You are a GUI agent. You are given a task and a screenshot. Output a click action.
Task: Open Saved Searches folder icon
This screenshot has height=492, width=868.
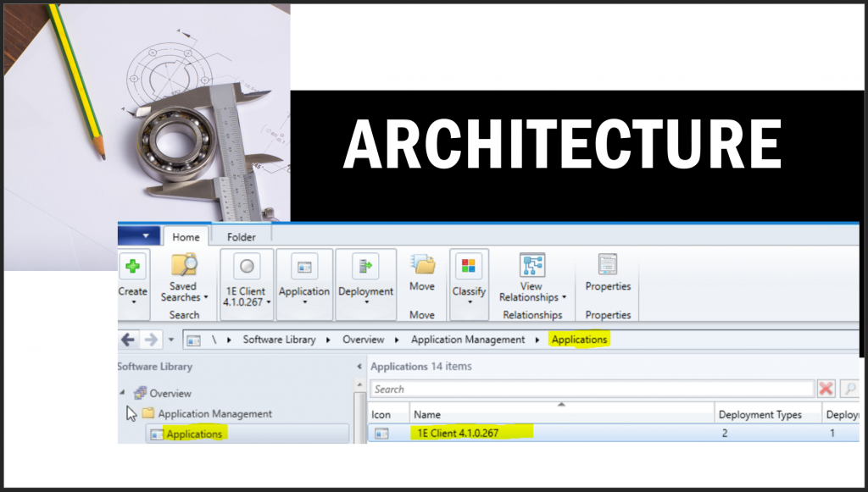184,264
